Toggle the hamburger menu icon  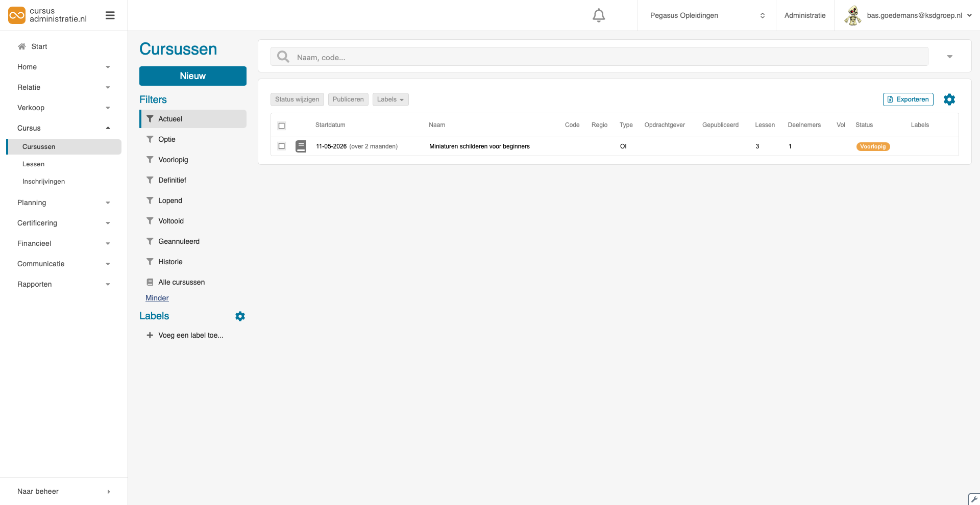coord(110,16)
